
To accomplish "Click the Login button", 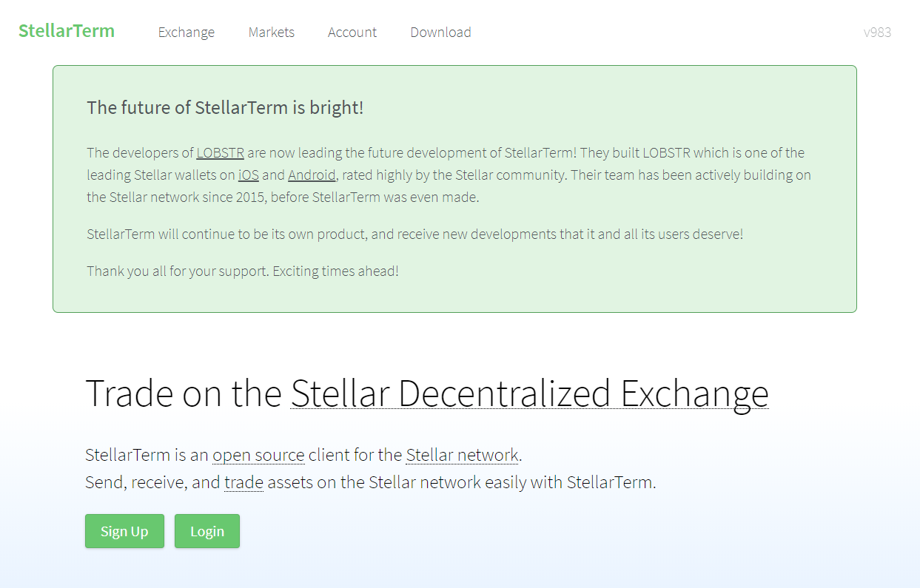I will (207, 531).
